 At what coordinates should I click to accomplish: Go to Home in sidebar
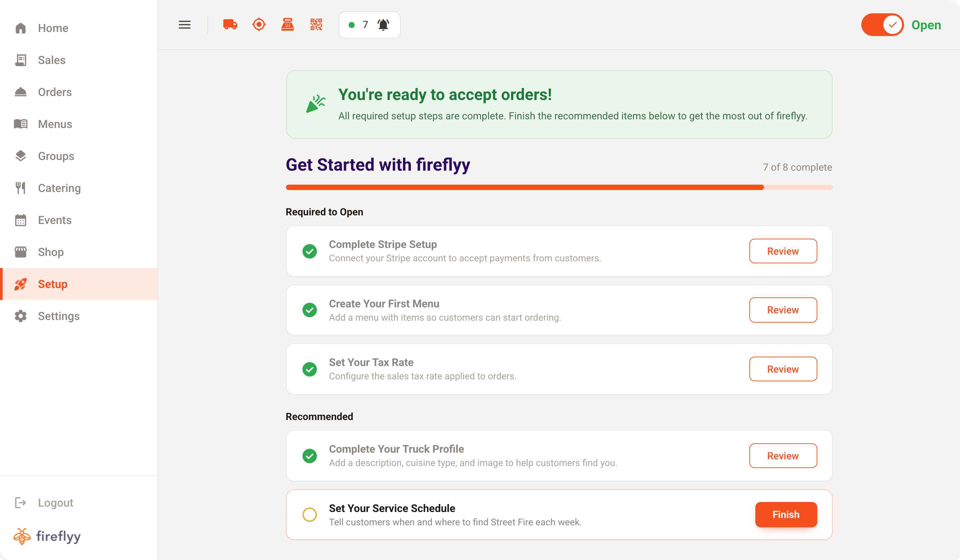pyautogui.click(x=79, y=28)
